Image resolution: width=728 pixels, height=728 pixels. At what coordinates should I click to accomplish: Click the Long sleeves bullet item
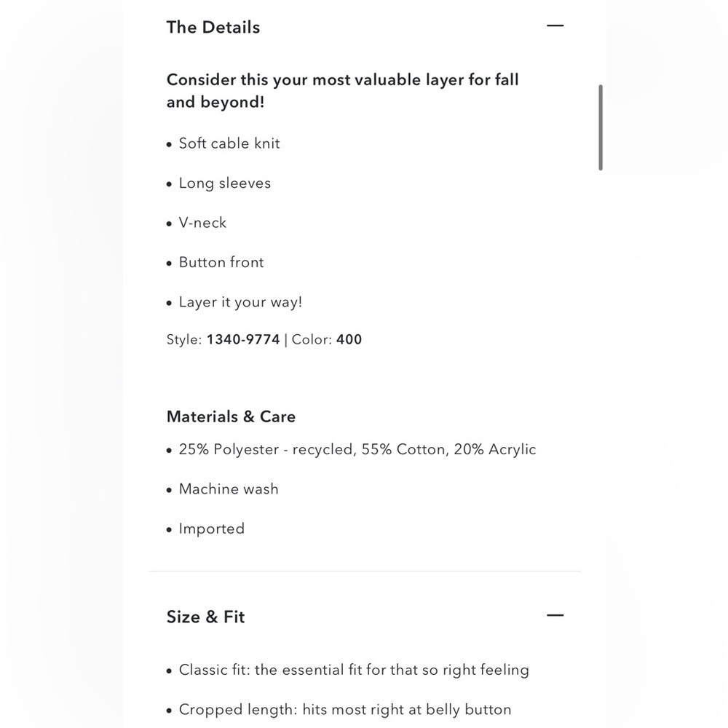click(x=218, y=183)
